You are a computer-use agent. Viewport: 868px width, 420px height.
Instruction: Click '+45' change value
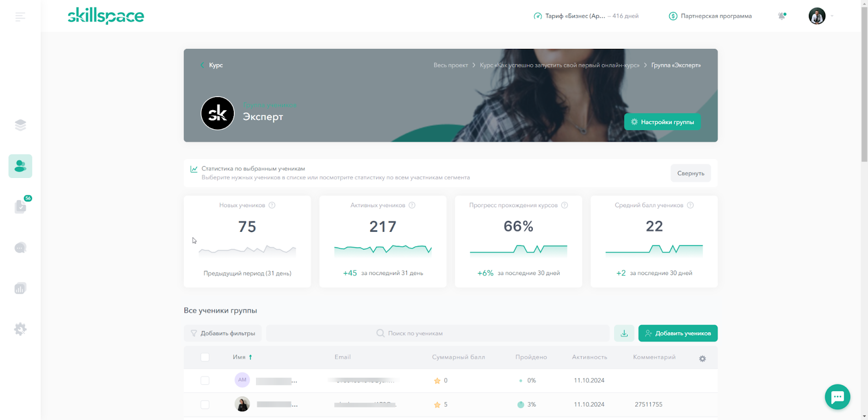[x=350, y=273]
